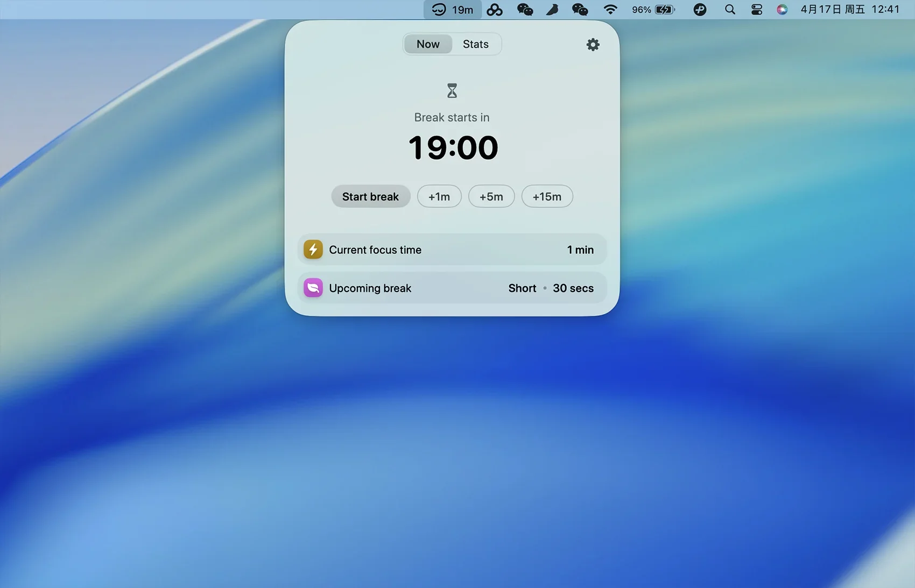Image resolution: width=915 pixels, height=588 pixels.
Task: Click the circular P icon in menu bar
Action: 700,10
